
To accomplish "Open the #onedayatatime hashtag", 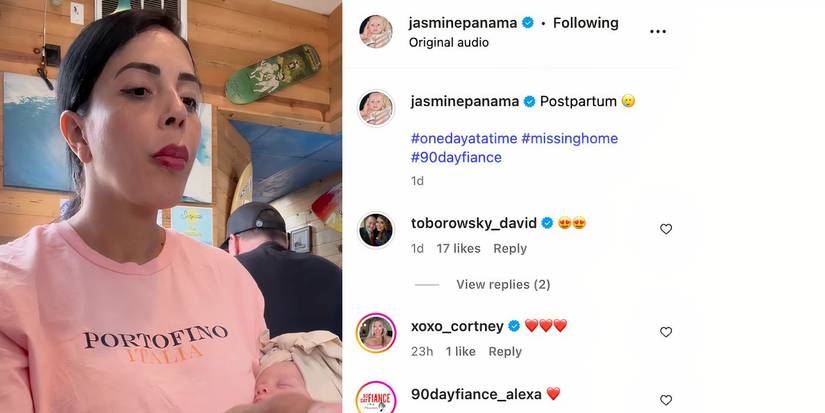I will click(x=464, y=138).
